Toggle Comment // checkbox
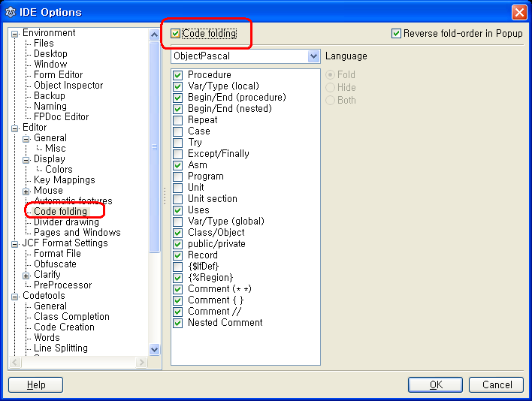Screen dimensions: 532x401 click(x=177, y=311)
